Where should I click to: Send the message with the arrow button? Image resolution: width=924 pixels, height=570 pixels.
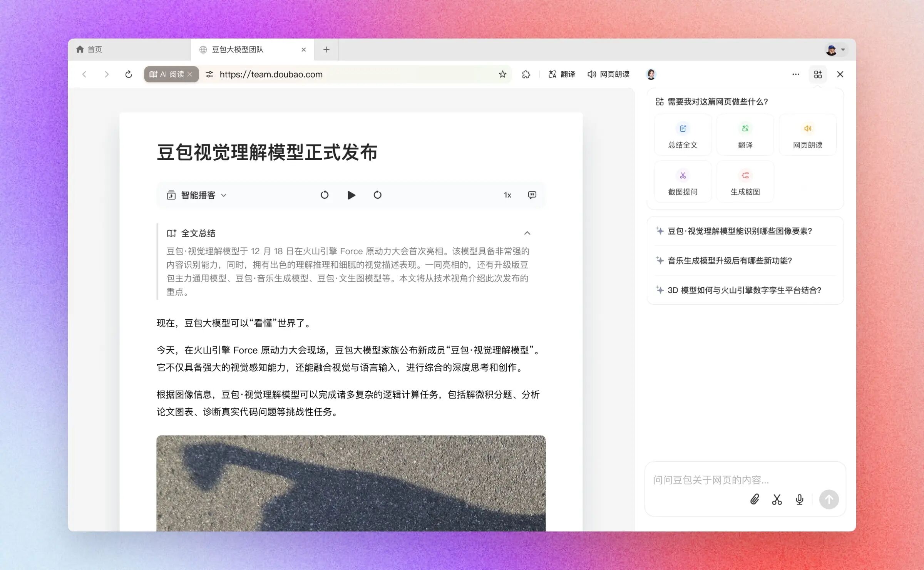point(829,500)
